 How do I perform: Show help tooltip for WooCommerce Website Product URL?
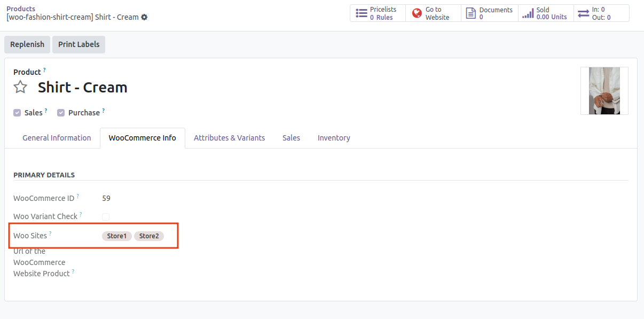(x=73, y=271)
